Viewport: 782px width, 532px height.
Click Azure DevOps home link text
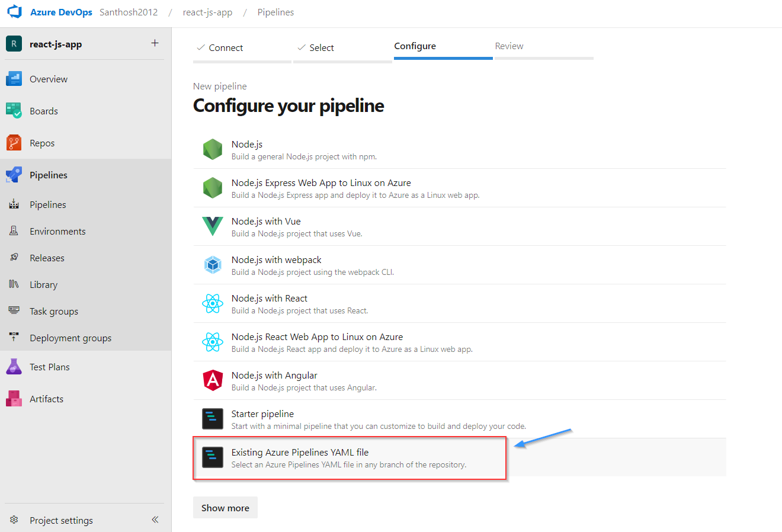pyautogui.click(x=61, y=12)
